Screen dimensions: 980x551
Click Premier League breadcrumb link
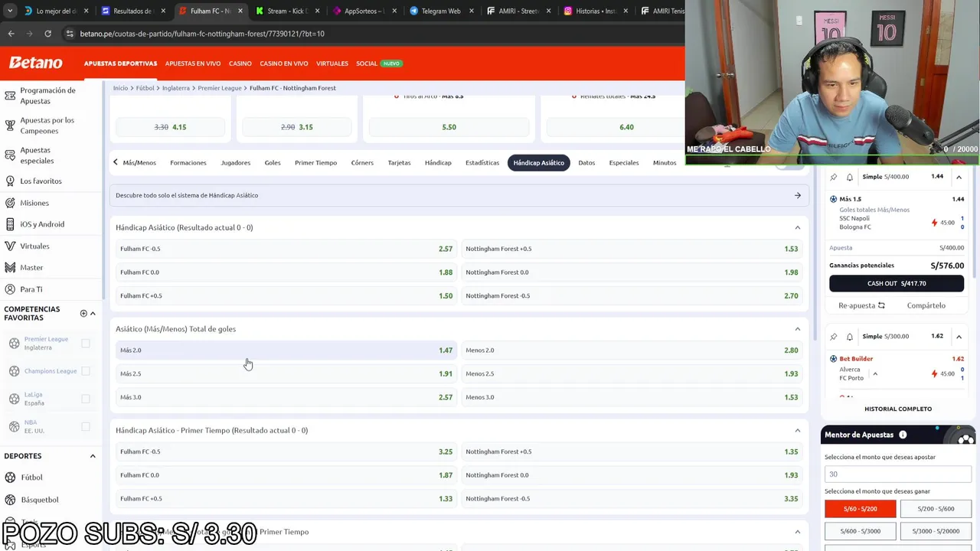[220, 88]
